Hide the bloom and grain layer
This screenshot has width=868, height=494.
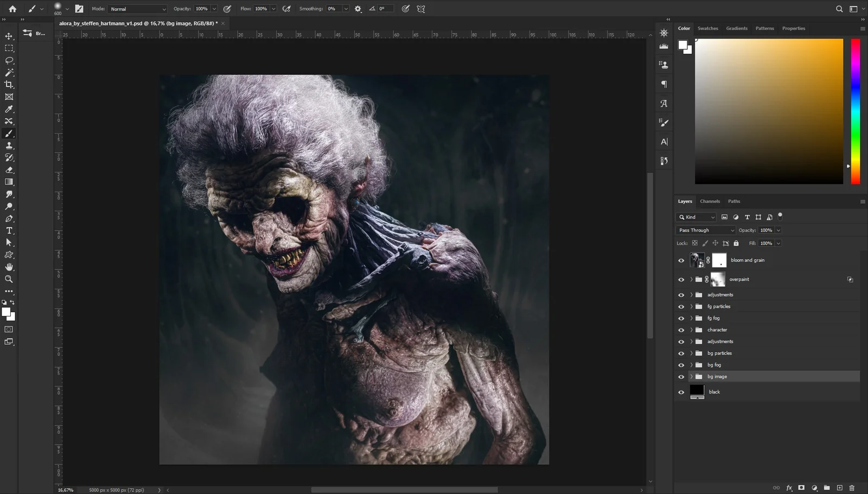681,260
